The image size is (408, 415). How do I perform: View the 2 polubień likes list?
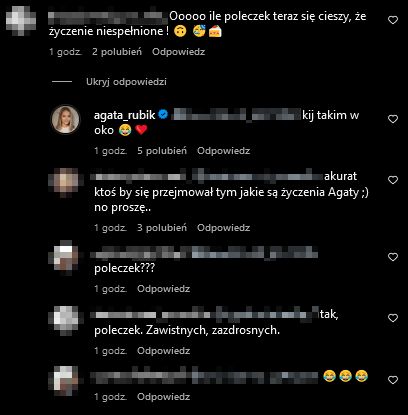pyautogui.click(x=117, y=52)
